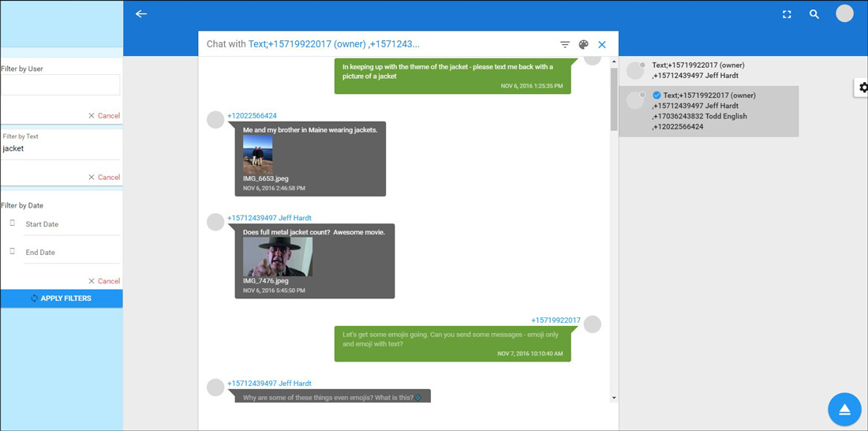868x431 pixels.
Task: Click the End Date calendar icon
Action: point(13,252)
